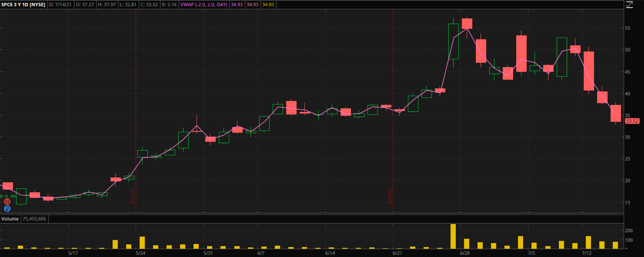Click the 25 price level on axis
This screenshot has width=644, height=257.
(x=627, y=159)
